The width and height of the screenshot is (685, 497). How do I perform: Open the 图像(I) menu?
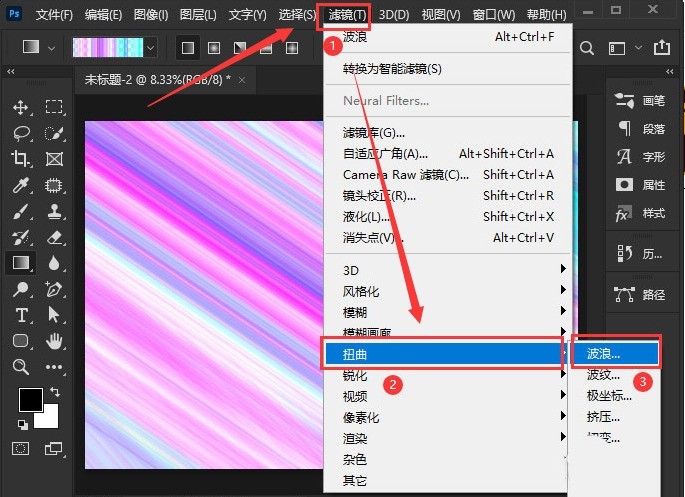(151, 15)
